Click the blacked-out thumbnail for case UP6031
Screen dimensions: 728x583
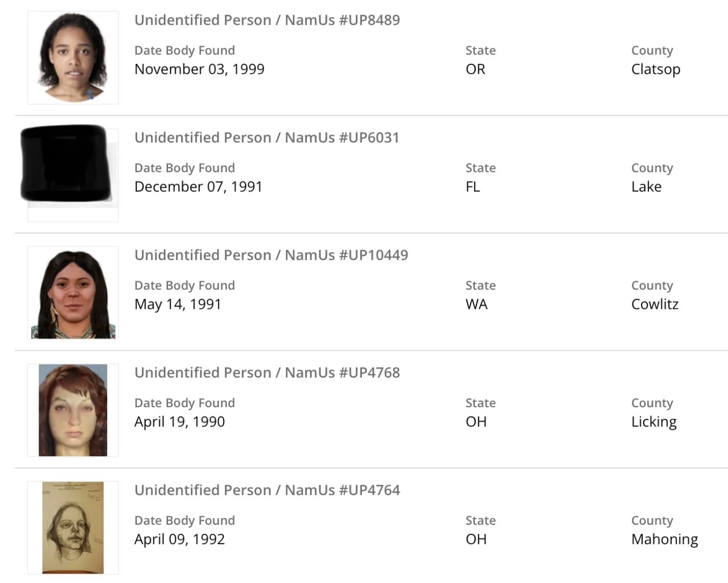click(67, 163)
